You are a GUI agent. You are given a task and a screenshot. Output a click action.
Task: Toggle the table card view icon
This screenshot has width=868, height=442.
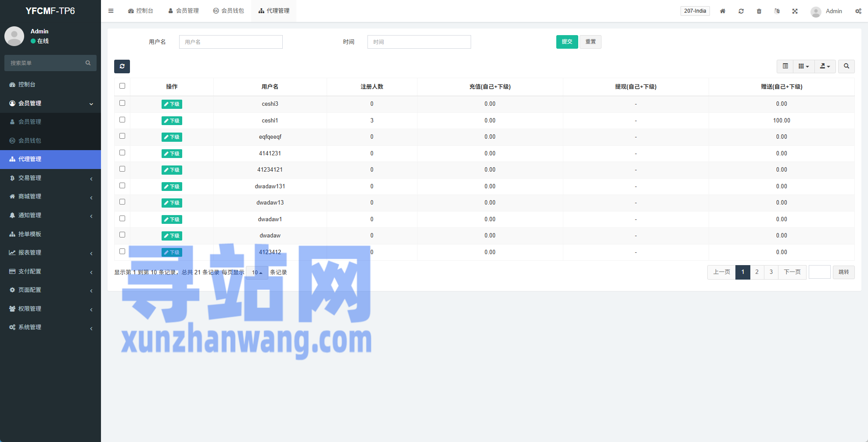pyautogui.click(x=785, y=66)
